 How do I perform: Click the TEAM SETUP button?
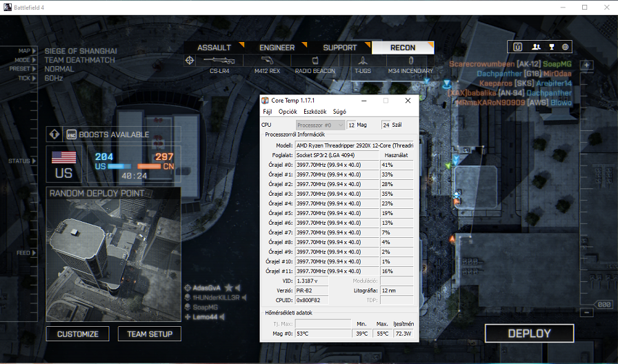coord(150,334)
